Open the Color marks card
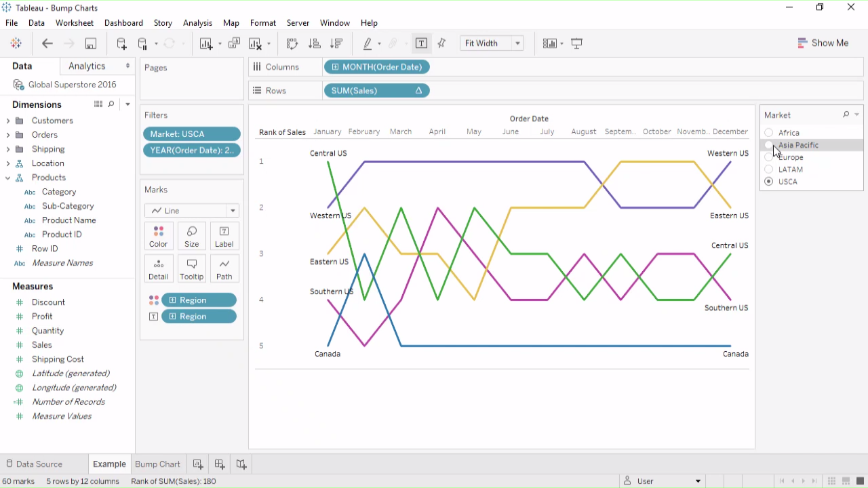The height and width of the screenshot is (488, 868). 158,236
